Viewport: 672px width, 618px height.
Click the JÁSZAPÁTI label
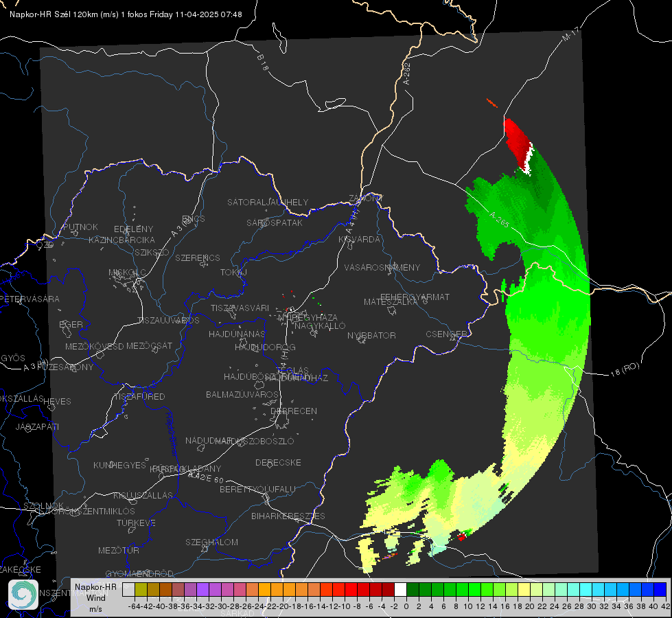pyautogui.click(x=37, y=427)
